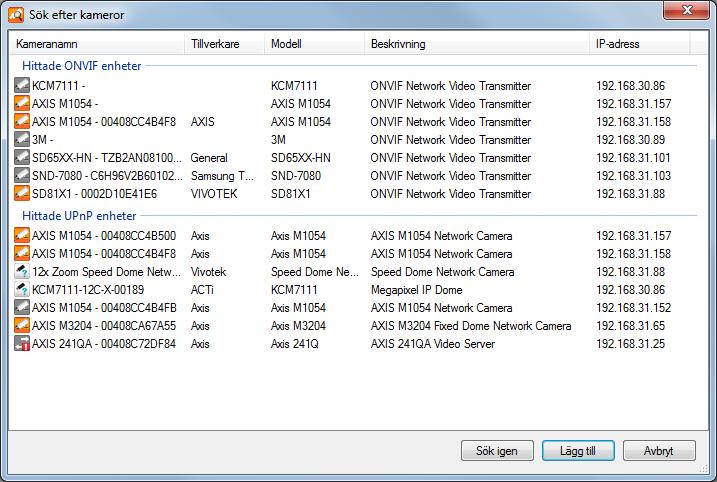Sort by the Modell column header
This screenshot has height=482, width=717.
[315, 44]
